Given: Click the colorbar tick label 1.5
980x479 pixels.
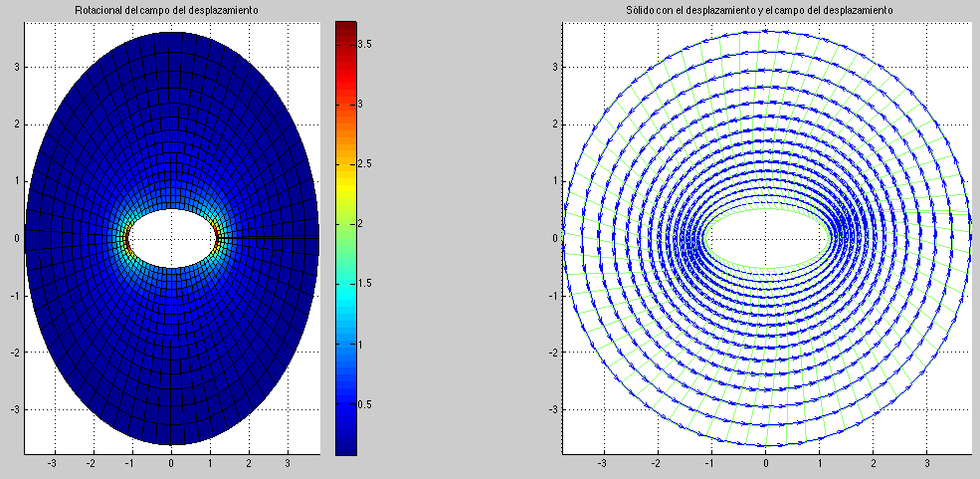Looking at the screenshot, I should [x=366, y=284].
